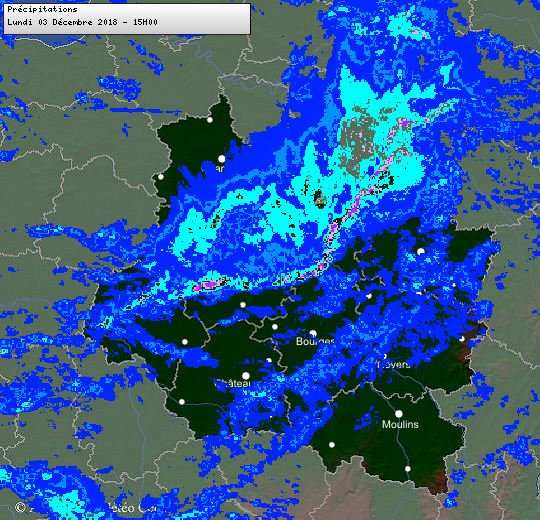Select the partially hidden Nevers label
This screenshot has width=540, height=520.
coord(394,364)
